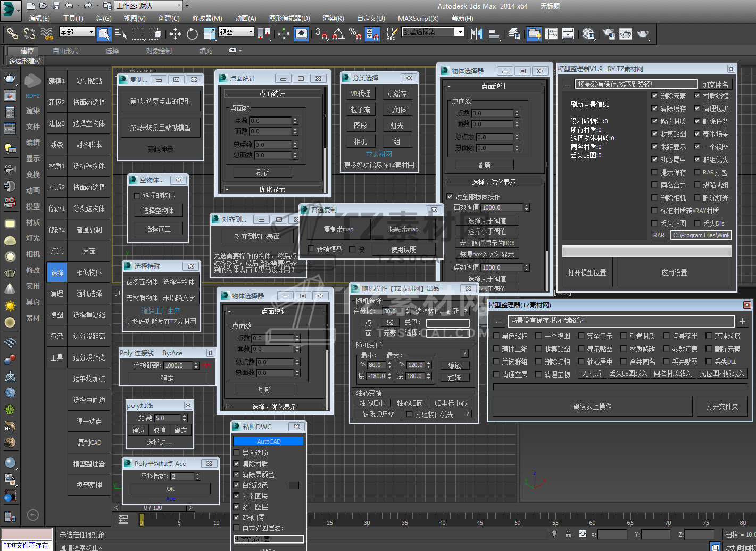
Task: Open the 工作区 workspace dropdown
Action: click(149, 6)
